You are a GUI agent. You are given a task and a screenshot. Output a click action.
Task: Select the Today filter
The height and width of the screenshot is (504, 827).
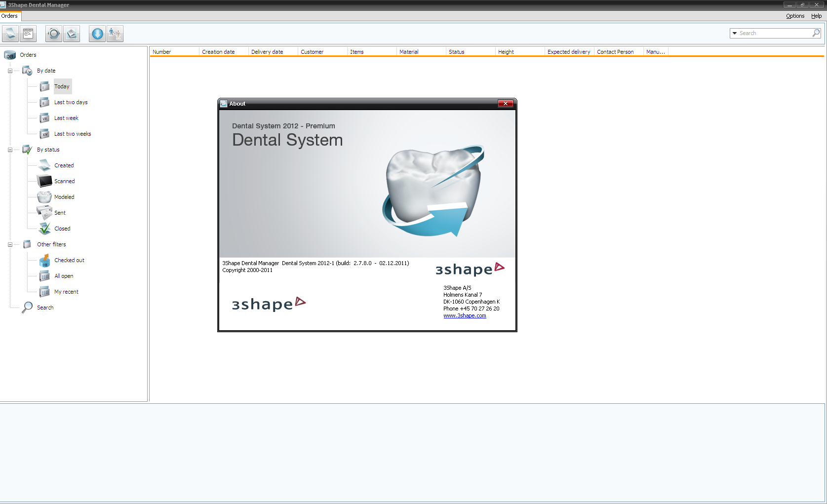(x=62, y=86)
